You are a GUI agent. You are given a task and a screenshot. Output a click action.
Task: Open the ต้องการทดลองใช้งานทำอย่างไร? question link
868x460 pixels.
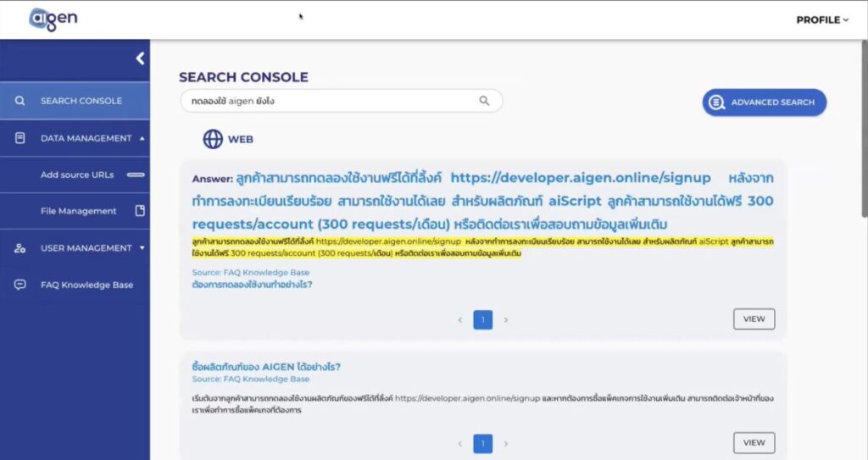coord(252,285)
